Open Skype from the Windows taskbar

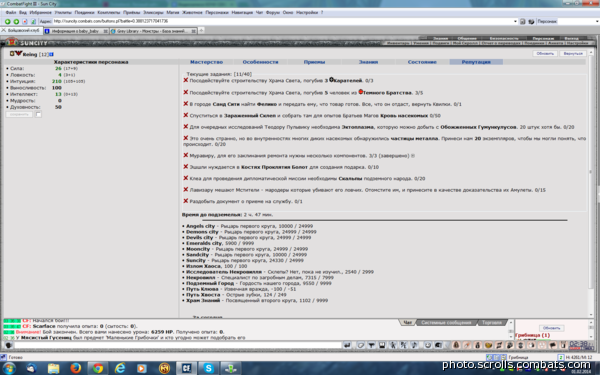pyautogui.click(x=208, y=368)
